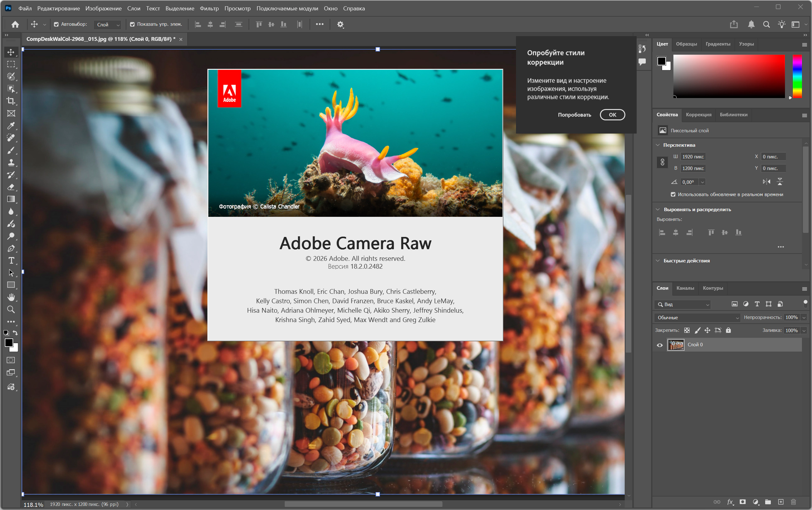This screenshot has width=812, height=510.
Task: Click the Попробовать button
Action: tap(574, 115)
